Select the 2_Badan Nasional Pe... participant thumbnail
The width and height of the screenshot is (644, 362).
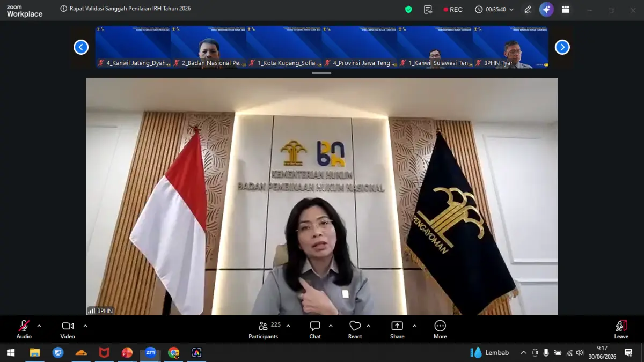(209, 47)
